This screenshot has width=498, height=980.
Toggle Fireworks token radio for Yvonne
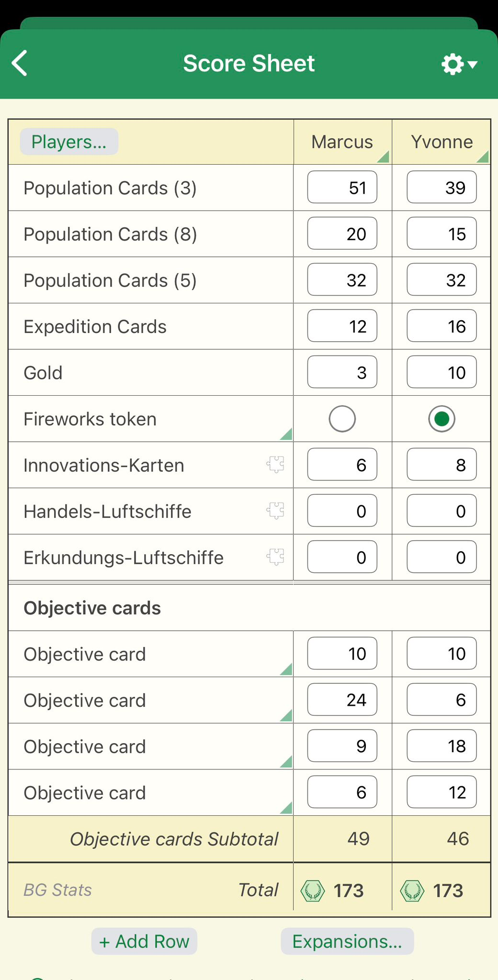[x=441, y=419]
